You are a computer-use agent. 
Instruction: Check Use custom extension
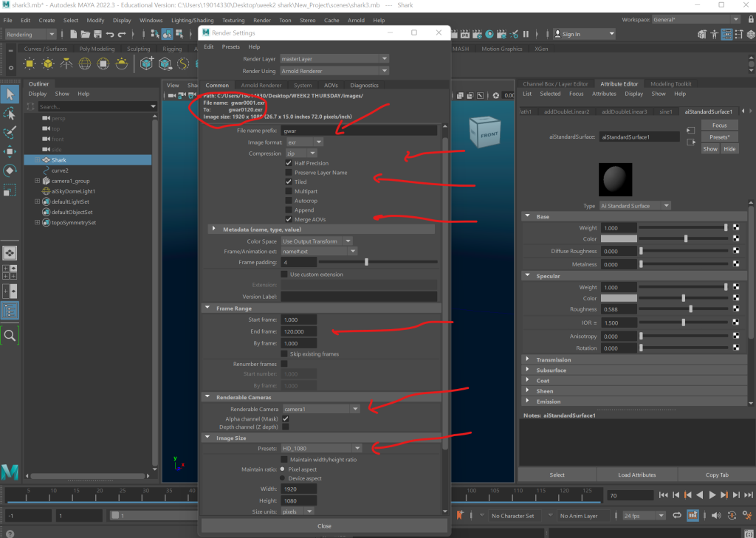(x=284, y=275)
